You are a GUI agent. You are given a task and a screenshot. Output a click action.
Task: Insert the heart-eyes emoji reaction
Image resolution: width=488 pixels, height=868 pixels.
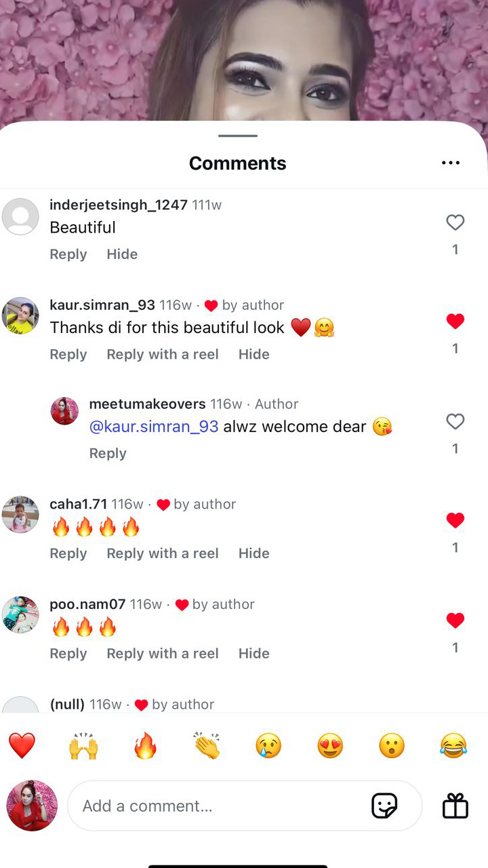coord(330,746)
